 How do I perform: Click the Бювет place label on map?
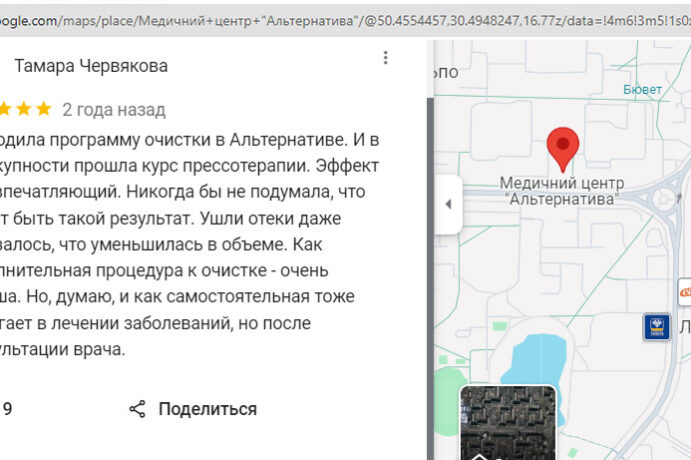(x=642, y=89)
